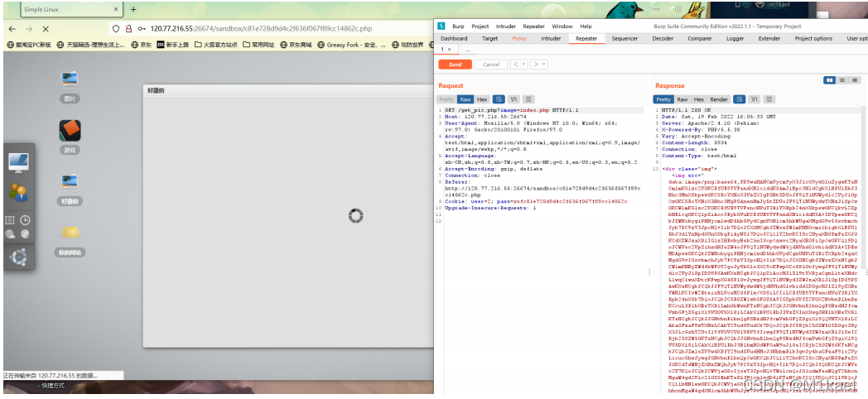
Task: Switch Response view to Pretty
Action: click(x=663, y=99)
